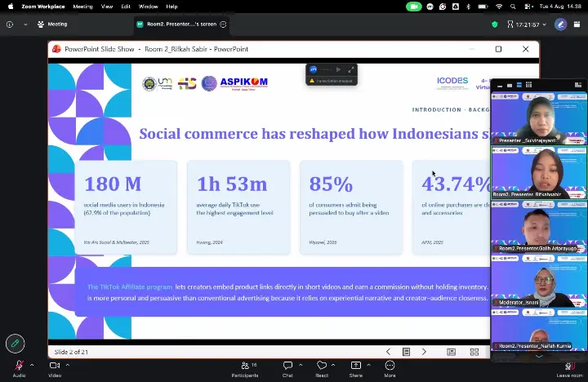This screenshot has width=588, height=382.
Task: Open the More options menu in toolbar
Action: (390, 368)
